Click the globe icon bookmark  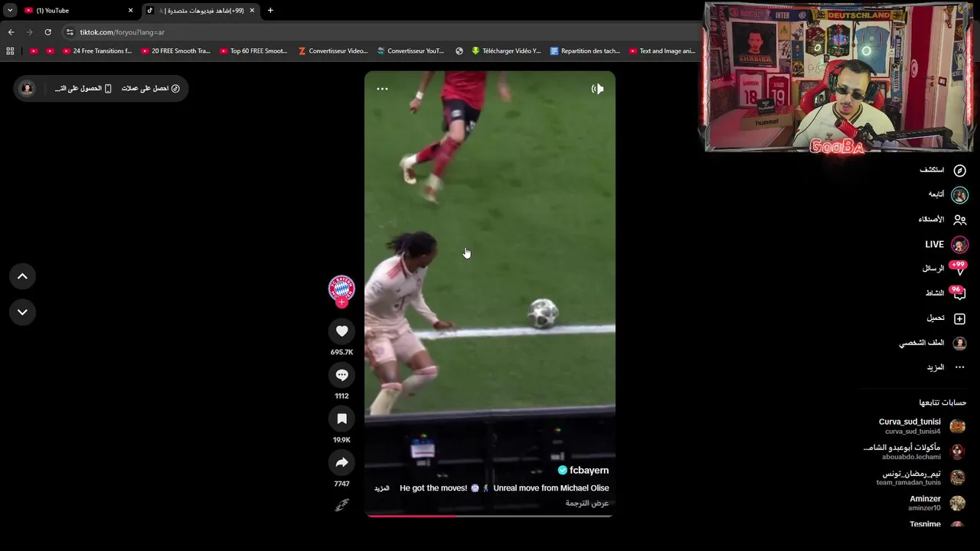(459, 51)
